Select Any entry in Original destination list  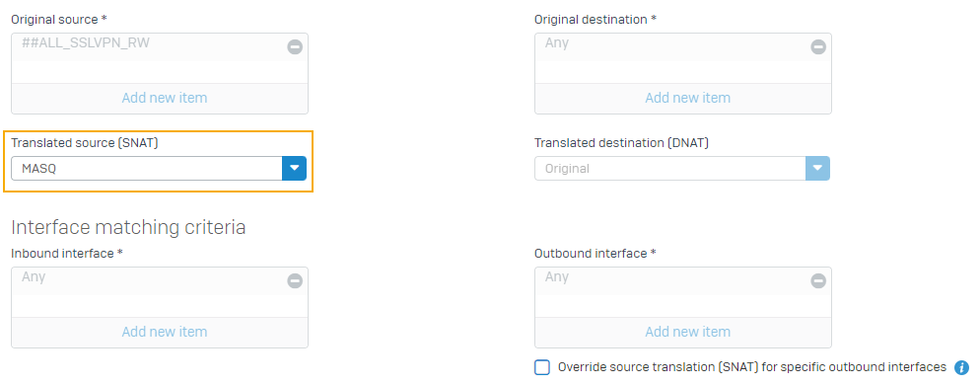556,43
